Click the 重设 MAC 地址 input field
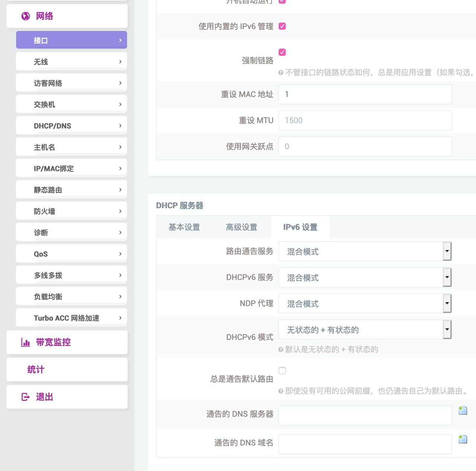Image resolution: width=476 pixels, height=471 pixels. pyautogui.click(x=365, y=94)
